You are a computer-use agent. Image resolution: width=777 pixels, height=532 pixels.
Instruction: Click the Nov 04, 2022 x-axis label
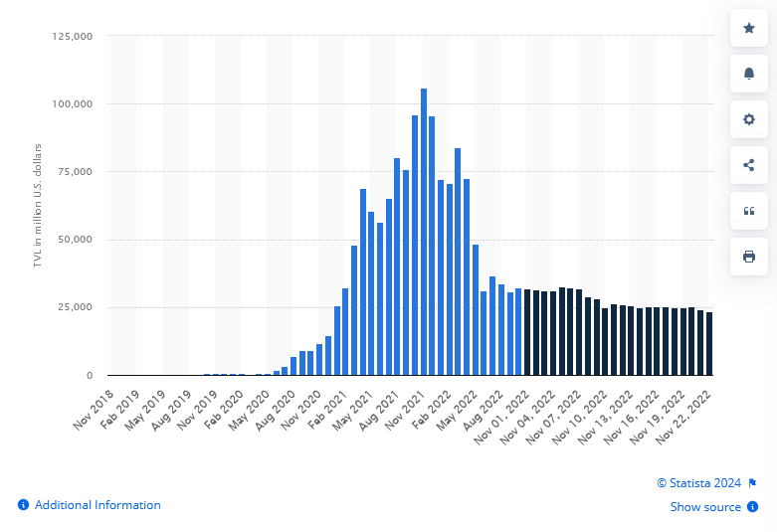pos(527,418)
